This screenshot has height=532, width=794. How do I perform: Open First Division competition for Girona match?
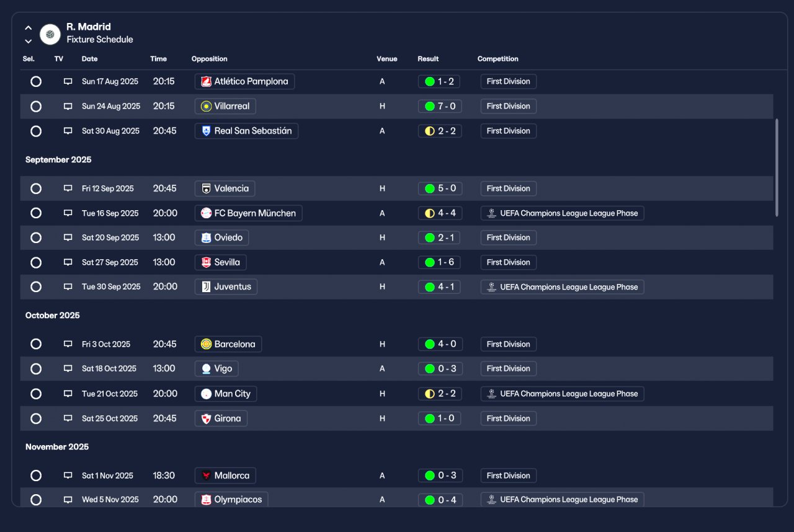point(508,419)
